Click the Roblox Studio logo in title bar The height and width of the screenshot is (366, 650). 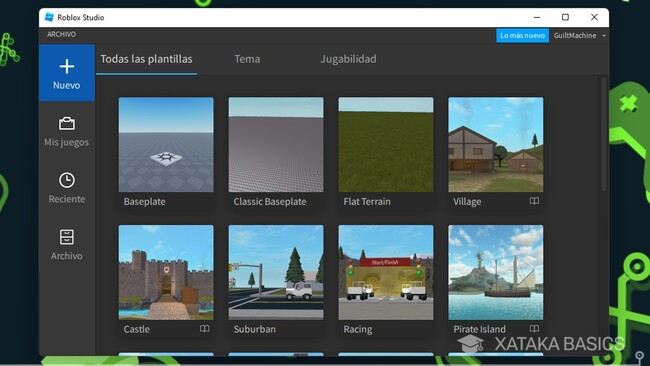49,17
